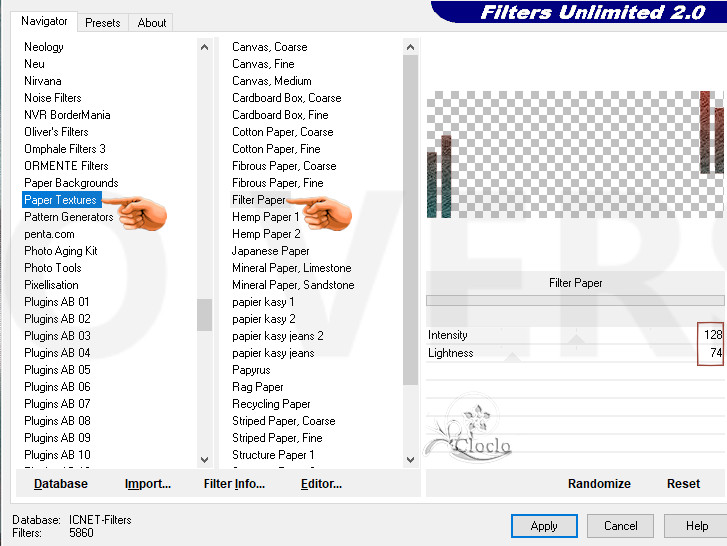Screen dimensions: 727x546
Task: Adjust the Intensity slider
Action: click(575, 335)
